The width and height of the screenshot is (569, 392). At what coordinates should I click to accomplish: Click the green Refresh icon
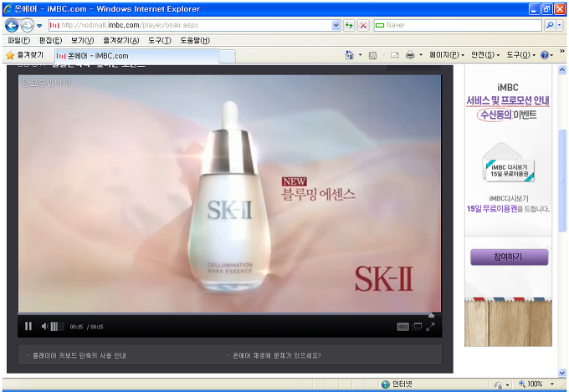349,25
